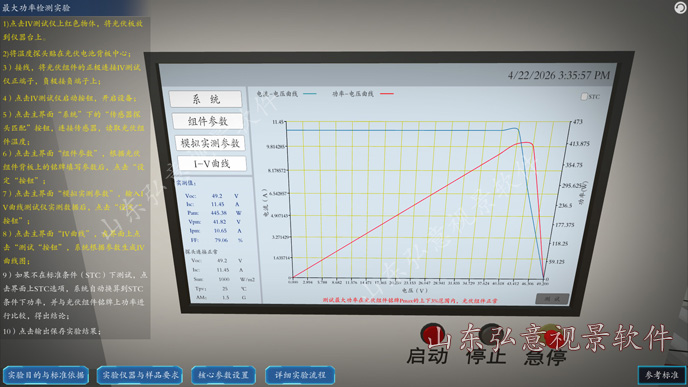This screenshot has width=688, height=387.
Task: Click the AM value 1.5
Action: click(x=226, y=297)
